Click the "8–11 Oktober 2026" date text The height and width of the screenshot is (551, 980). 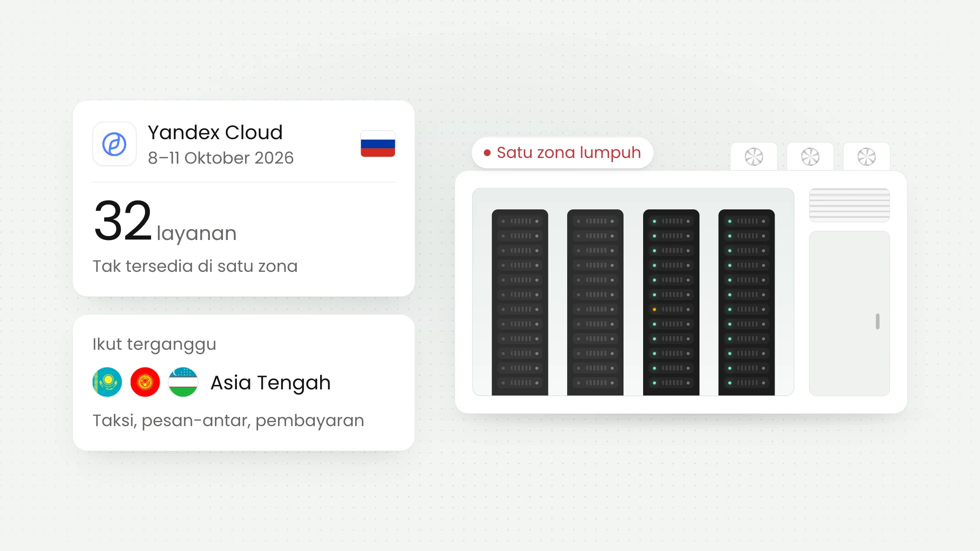[x=220, y=158]
